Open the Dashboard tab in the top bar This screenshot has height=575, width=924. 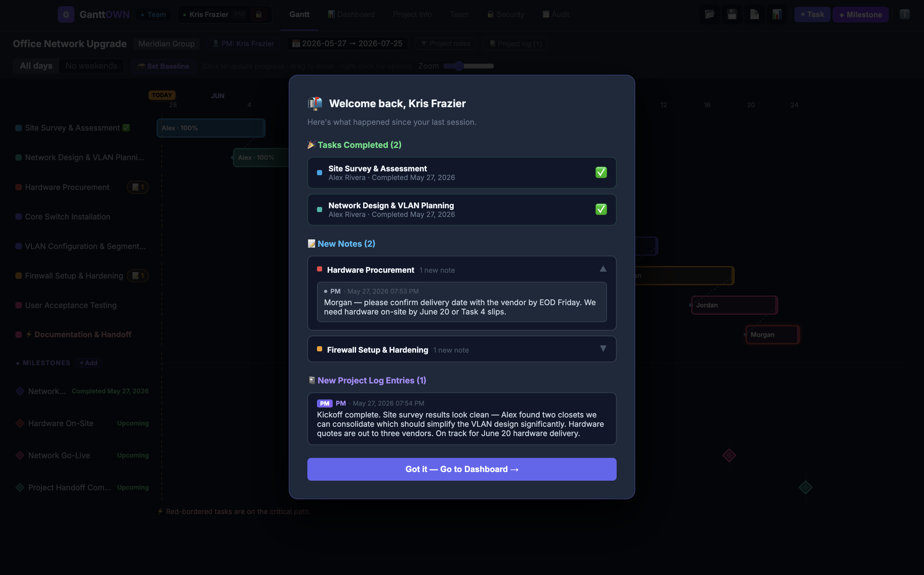(x=351, y=14)
